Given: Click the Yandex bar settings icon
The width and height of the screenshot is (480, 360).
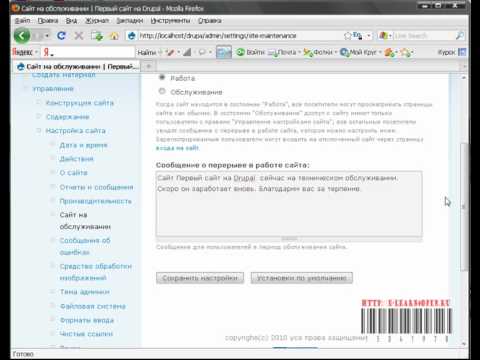Looking at the screenshot, I should 406,52.
